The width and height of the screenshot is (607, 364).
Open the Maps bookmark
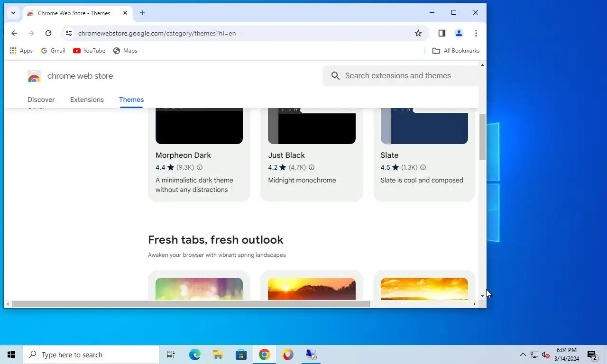[125, 51]
